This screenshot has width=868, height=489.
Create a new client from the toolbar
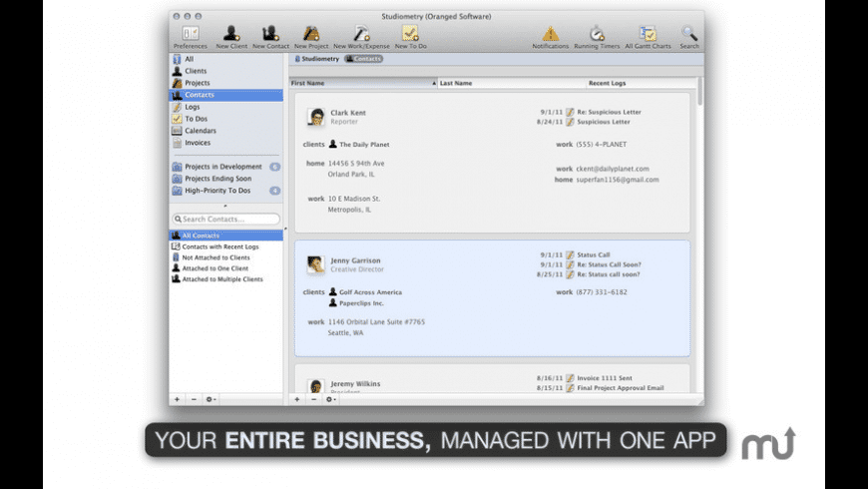point(230,35)
